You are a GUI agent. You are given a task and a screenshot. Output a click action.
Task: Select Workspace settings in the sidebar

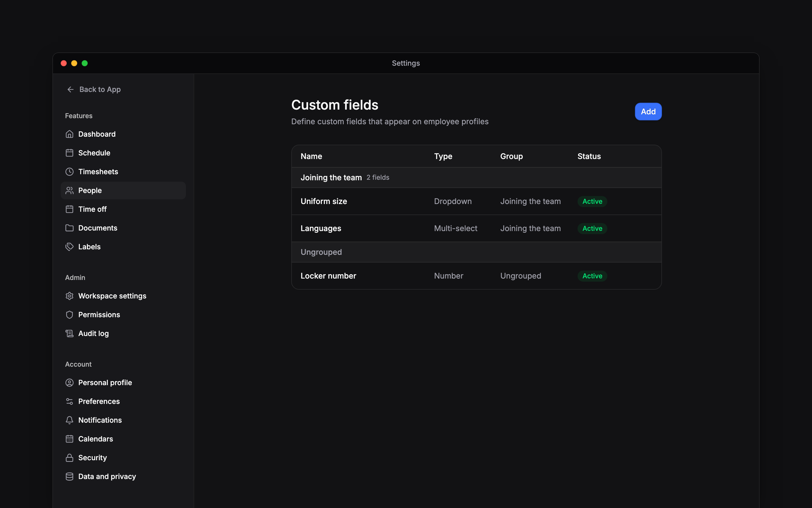123,296
